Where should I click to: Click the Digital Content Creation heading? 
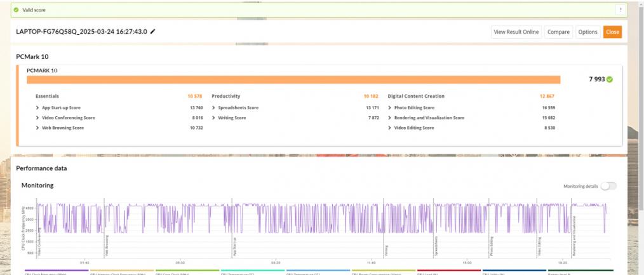(416, 96)
